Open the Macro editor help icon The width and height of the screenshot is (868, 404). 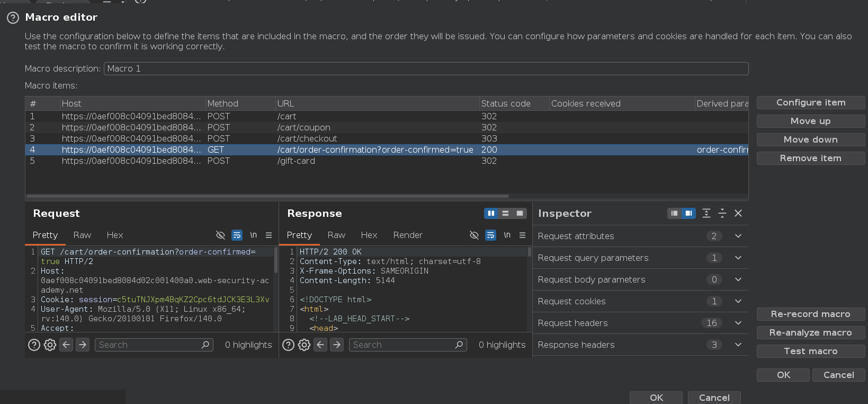tap(13, 17)
